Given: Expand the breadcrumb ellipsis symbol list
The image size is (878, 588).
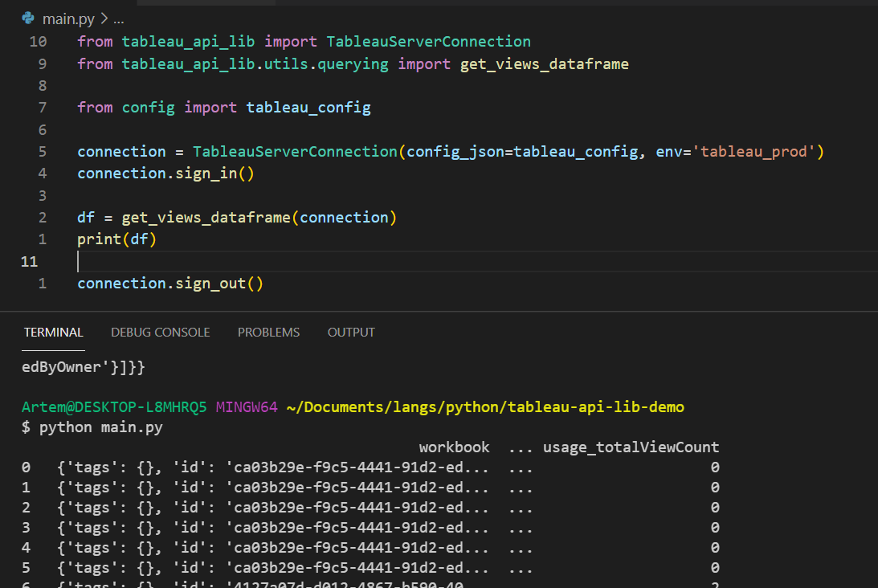Looking at the screenshot, I should tap(118, 19).
